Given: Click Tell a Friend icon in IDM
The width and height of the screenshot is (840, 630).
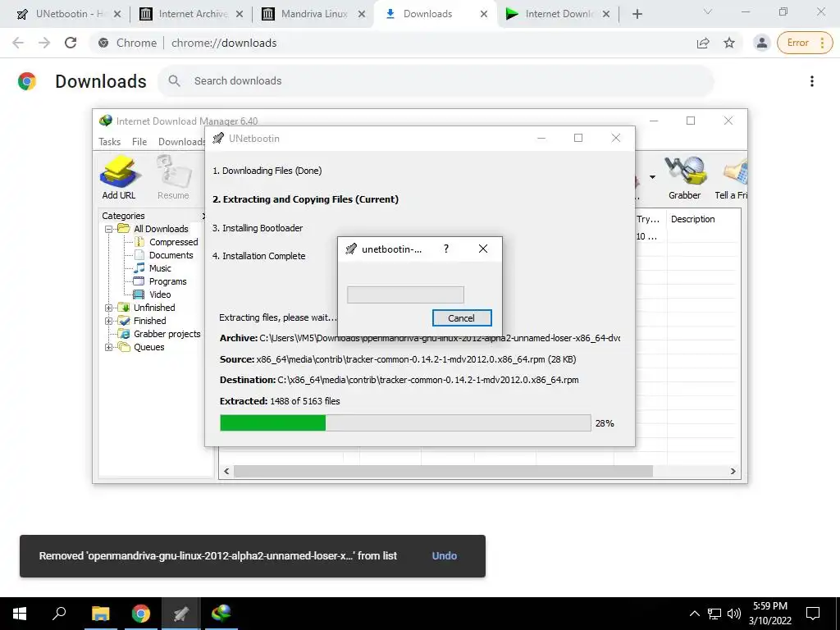Looking at the screenshot, I should click(732, 178).
